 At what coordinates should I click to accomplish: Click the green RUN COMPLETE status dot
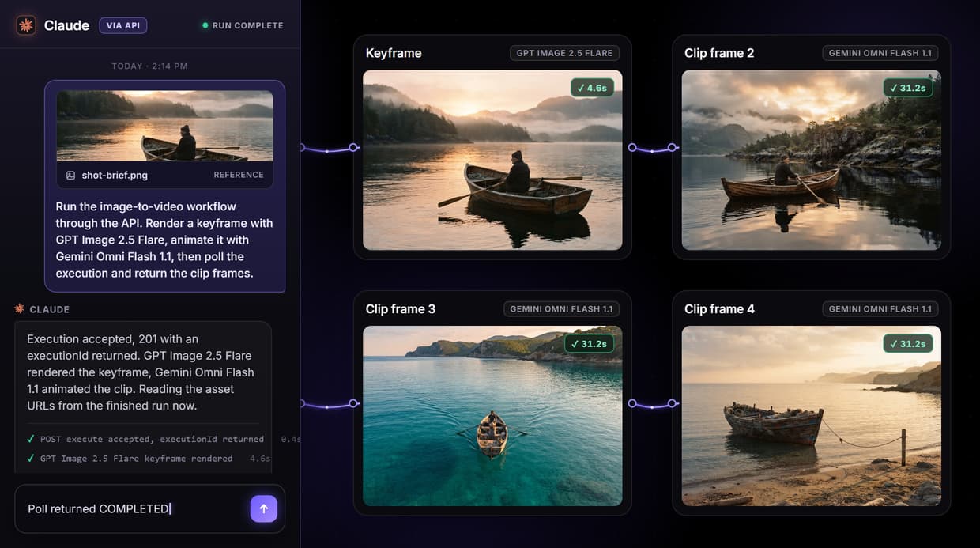[x=205, y=25]
